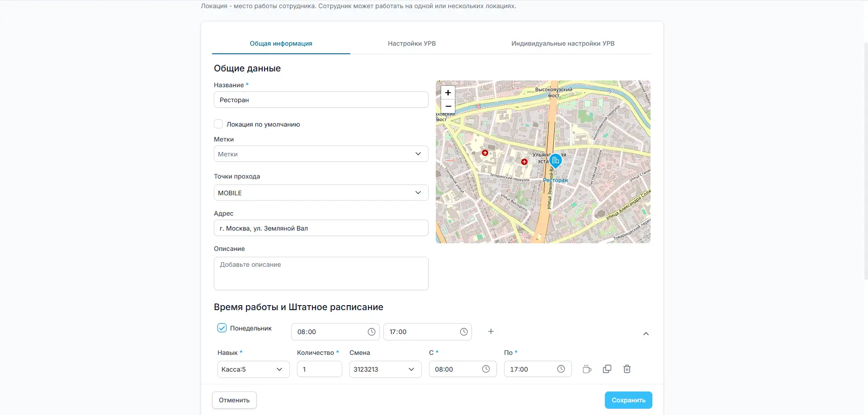Screen dimensions: 868x415
Task: Click the Время работы и Штатное расписание heading
Action: tap(298, 307)
